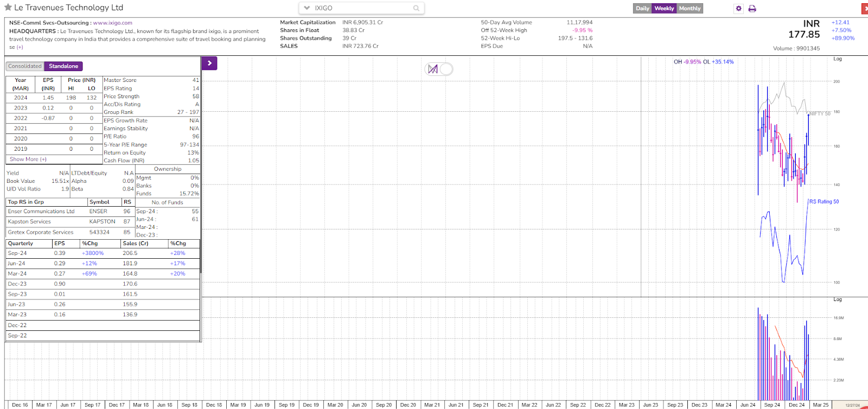Click the Return on Equity 13% row
Screen dimensions: 868x409
coord(151,153)
